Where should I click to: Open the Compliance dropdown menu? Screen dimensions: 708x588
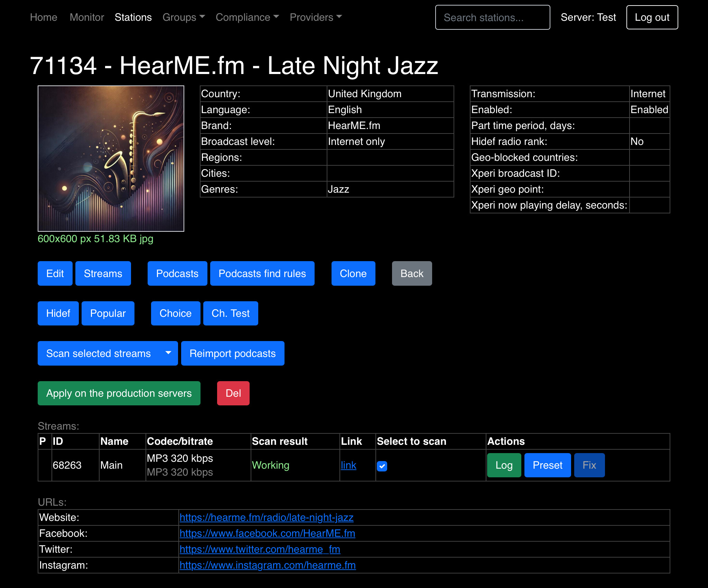pyautogui.click(x=247, y=17)
